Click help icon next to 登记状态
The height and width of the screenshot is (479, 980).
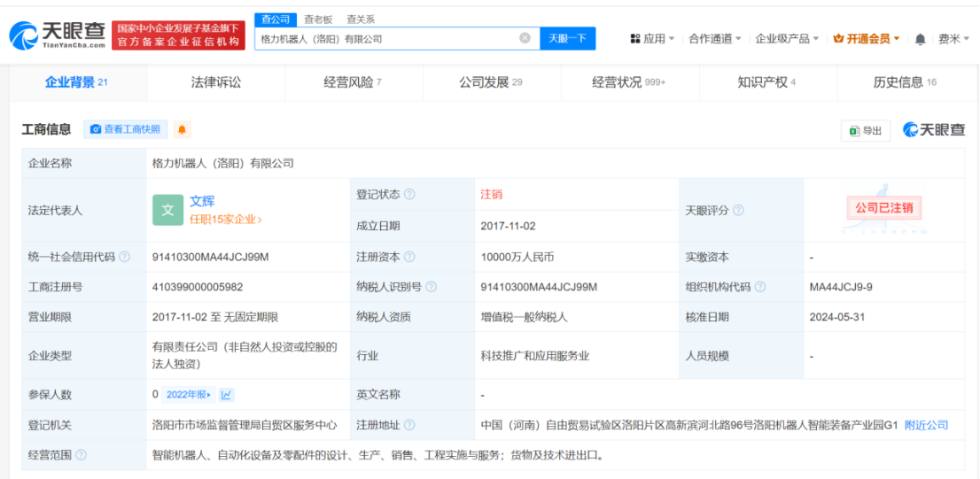tap(409, 194)
